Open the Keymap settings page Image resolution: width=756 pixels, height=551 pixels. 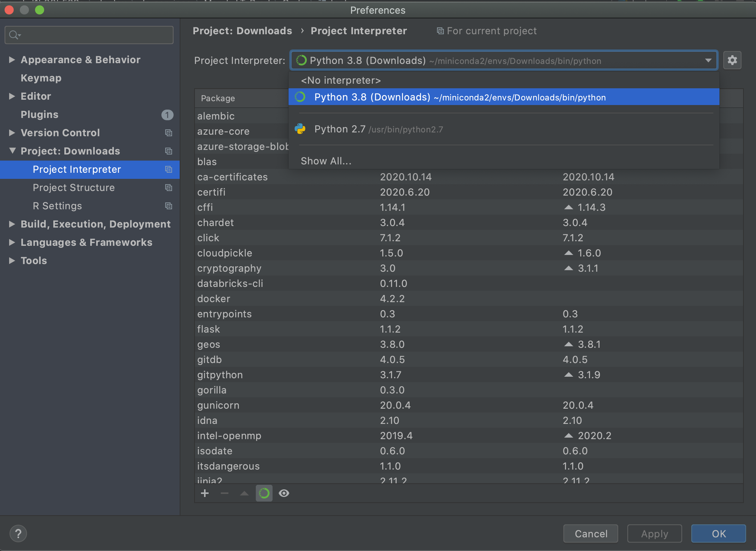pyautogui.click(x=41, y=78)
